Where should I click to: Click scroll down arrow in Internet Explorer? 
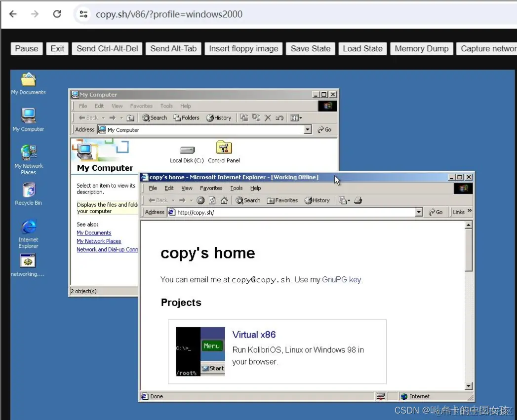point(469,386)
